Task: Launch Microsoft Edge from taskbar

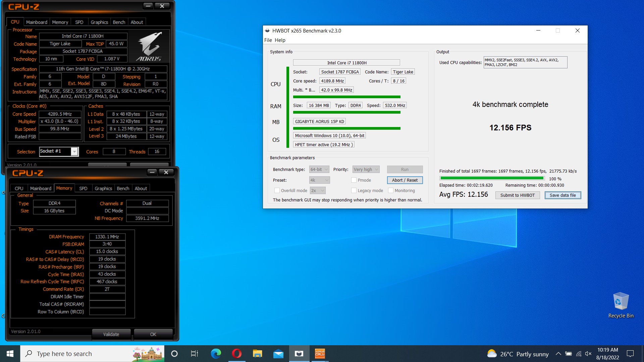Action: coord(216,354)
